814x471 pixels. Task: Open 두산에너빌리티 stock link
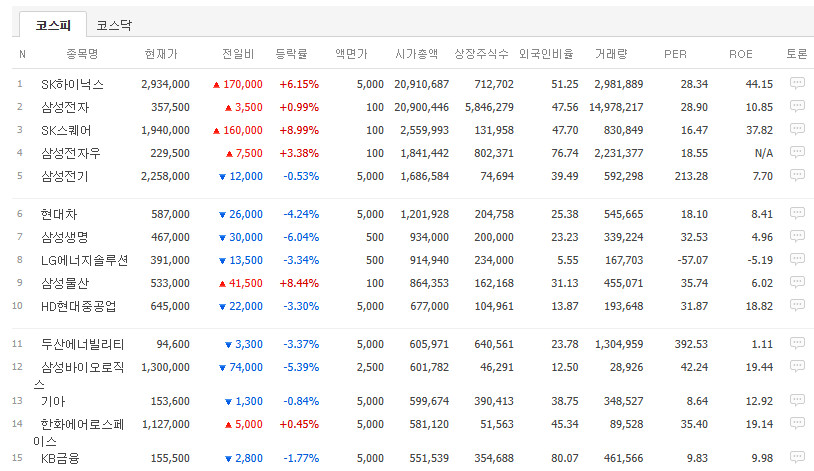coord(83,344)
